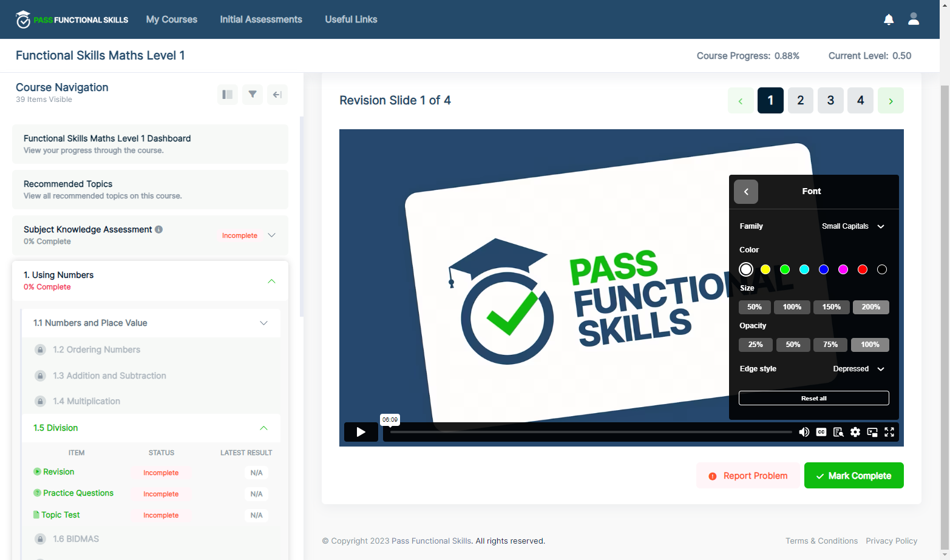Click the lock icon for 1.2 Ordering Numbers

pyautogui.click(x=40, y=350)
